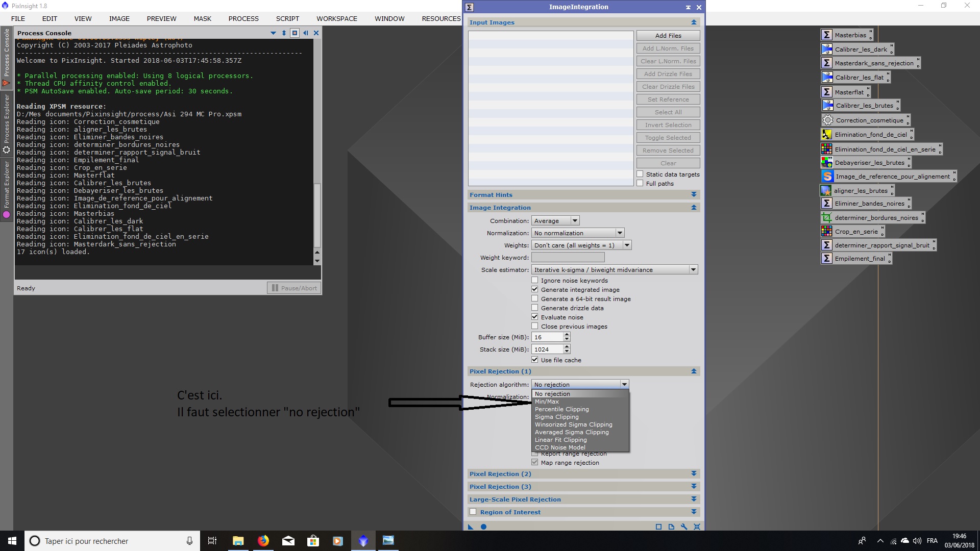Viewport: 980px width, 551px height.
Task: Click the Masterbias process icon
Action: click(x=826, y=35)
